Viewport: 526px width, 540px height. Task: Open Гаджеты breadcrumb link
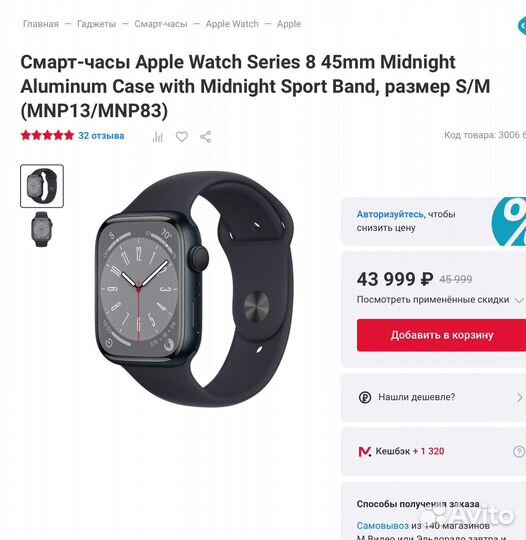click(96, 24)
